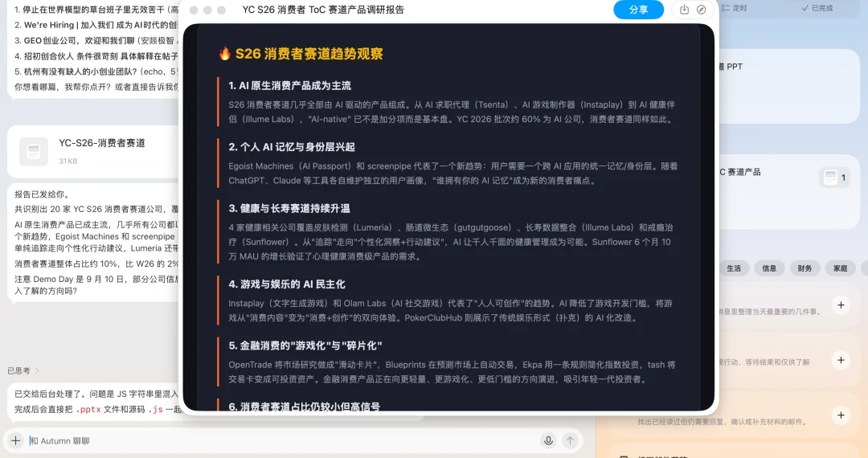Add the 补充材料的邮件 template with plus

pyautogui.click(x=841, y=415)
